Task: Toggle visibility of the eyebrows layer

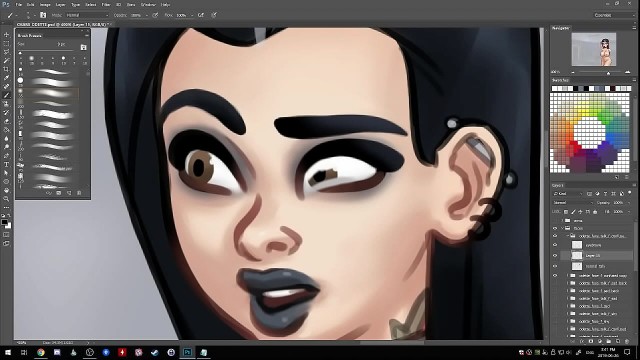Action: (x=555, y=245)
